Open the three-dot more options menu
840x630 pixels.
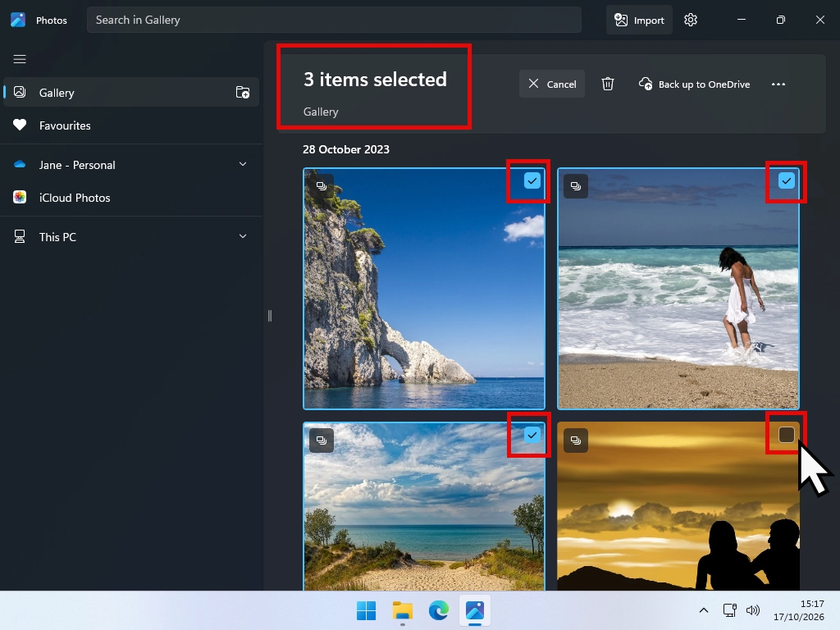click(778, 84)
